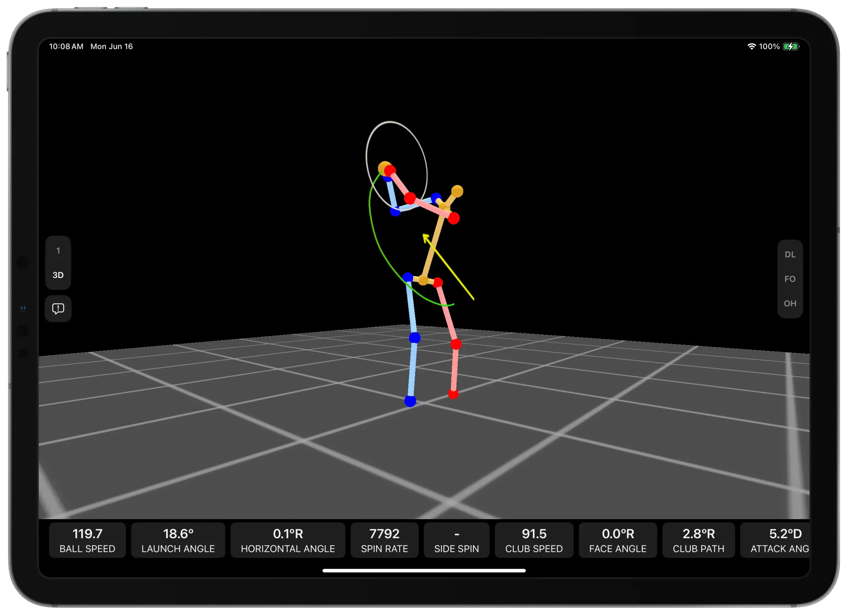This screenshot has width=849, height=616.
Task: Switch to Down-the-Line (DL) view
Action: pyautogui.click(x=791, y=254)
